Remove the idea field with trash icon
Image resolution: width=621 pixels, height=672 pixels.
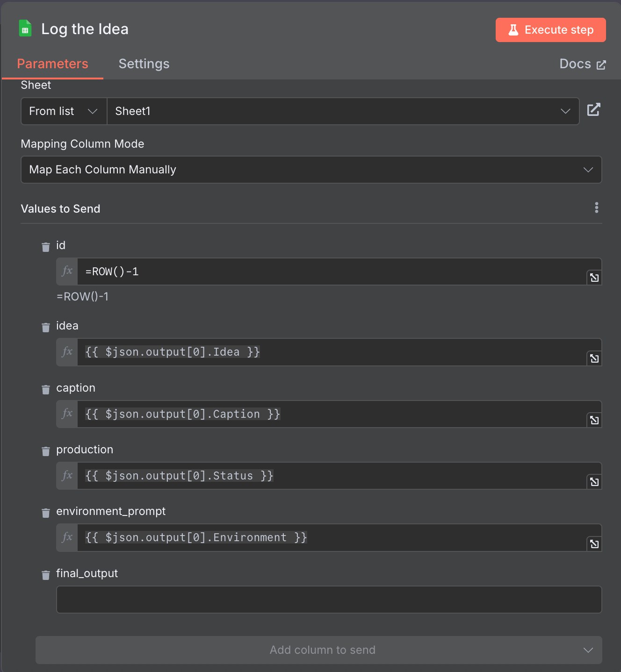[46, 327]
